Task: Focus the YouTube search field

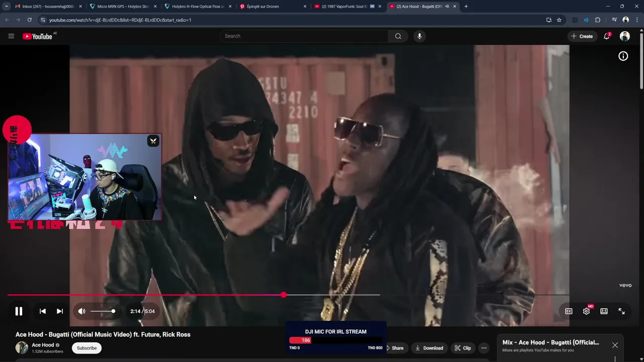Action: click(303, 36)
